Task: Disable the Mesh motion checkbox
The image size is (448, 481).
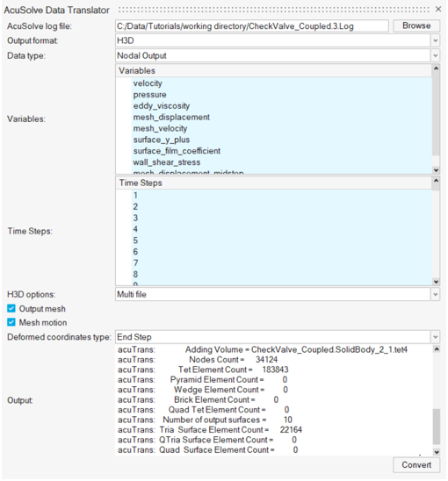Action: [x=11, y=322]
